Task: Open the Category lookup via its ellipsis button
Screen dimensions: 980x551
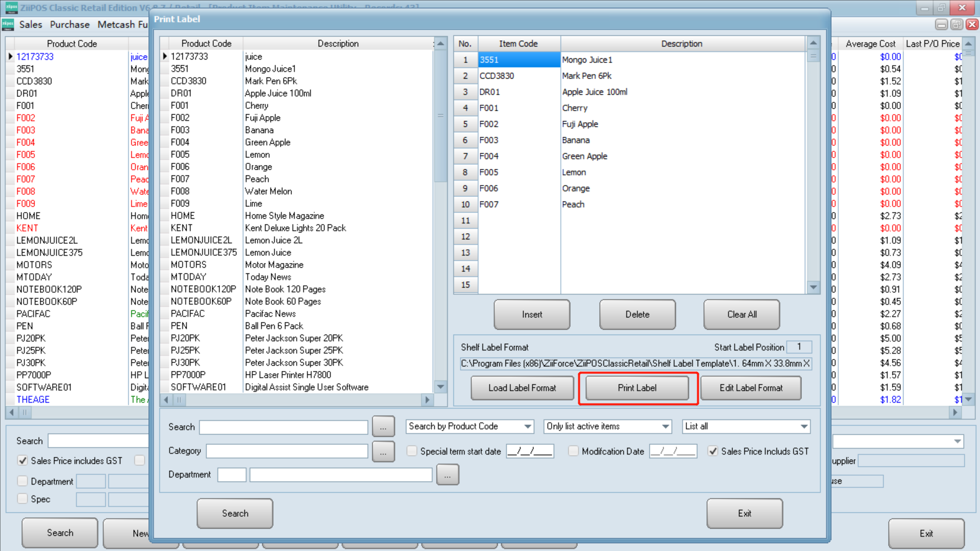Action: [x=383, y=451]
